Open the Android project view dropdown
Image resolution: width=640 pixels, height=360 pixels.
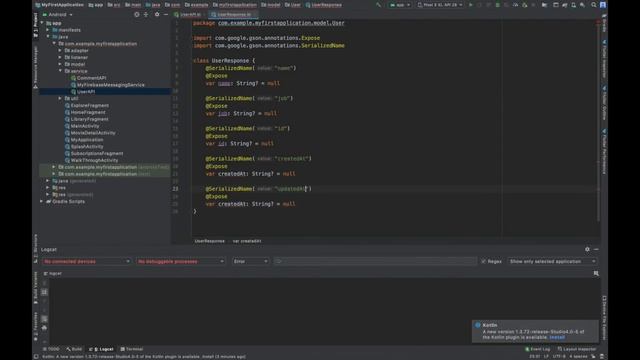click(58, 14)
